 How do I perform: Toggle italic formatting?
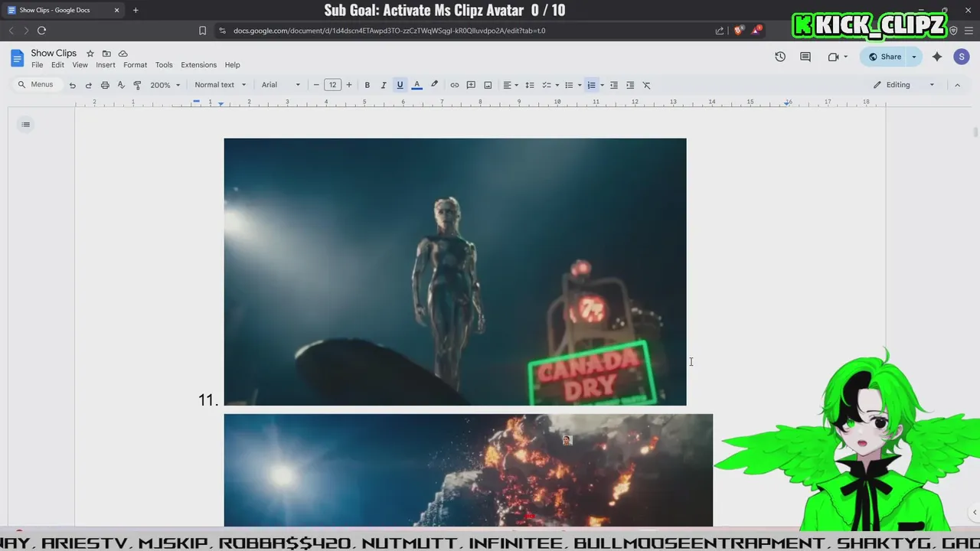coord(384,85)
